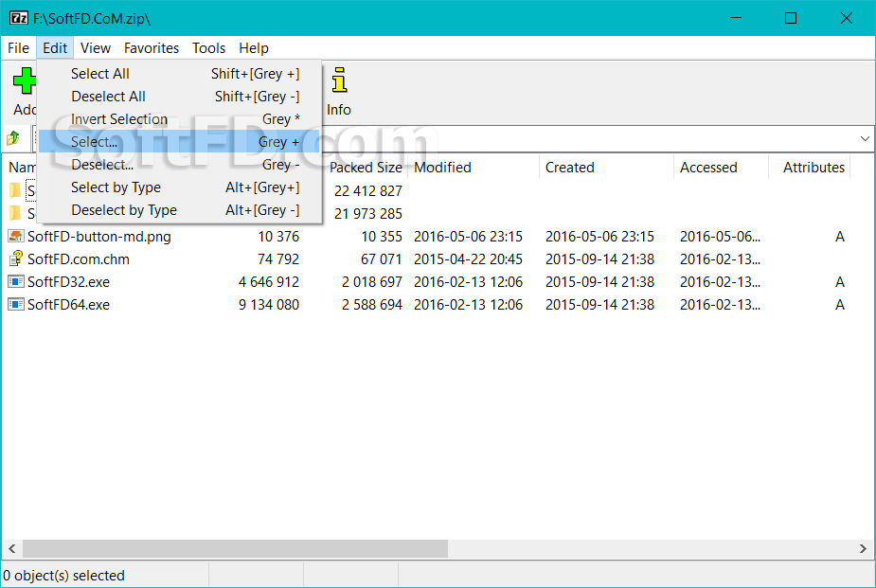Choose Invert Selection menu entry
The image size is (876, 588).
[179, 119]
